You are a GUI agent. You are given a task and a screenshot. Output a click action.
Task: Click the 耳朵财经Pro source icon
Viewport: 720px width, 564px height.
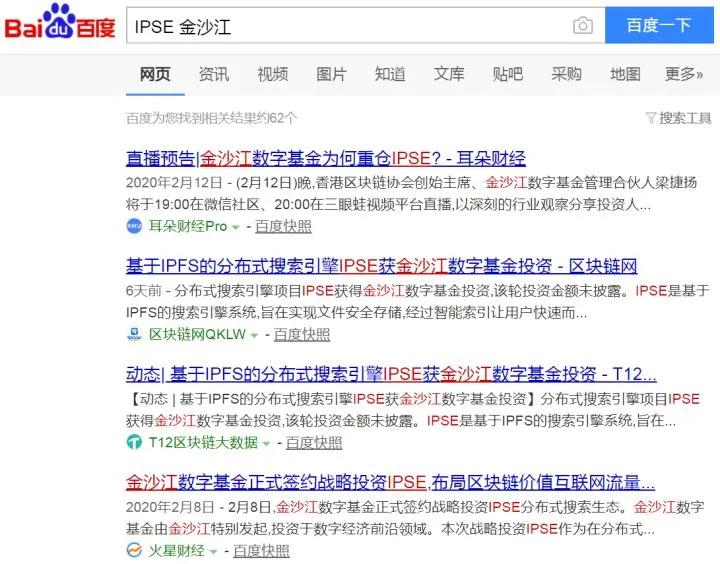click(134, 226)
